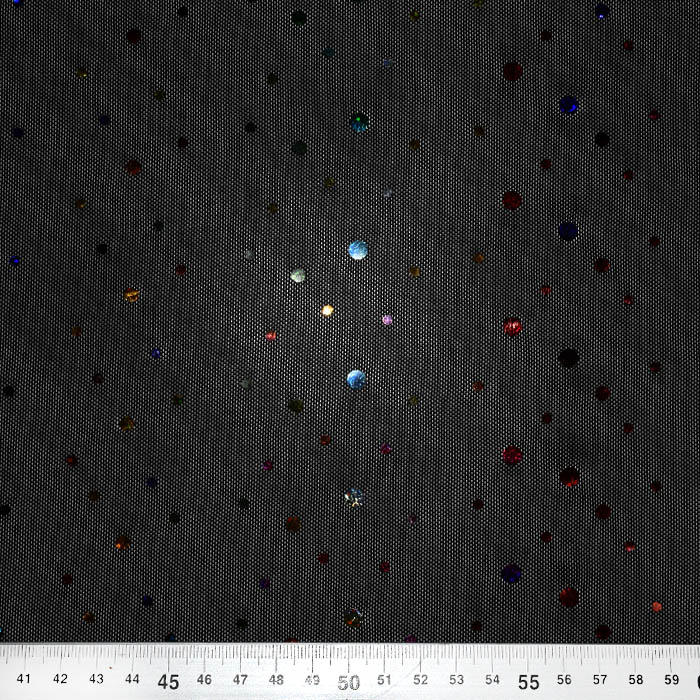
Task: Click the number 47 on the ruler
Action: coord(241,679)
